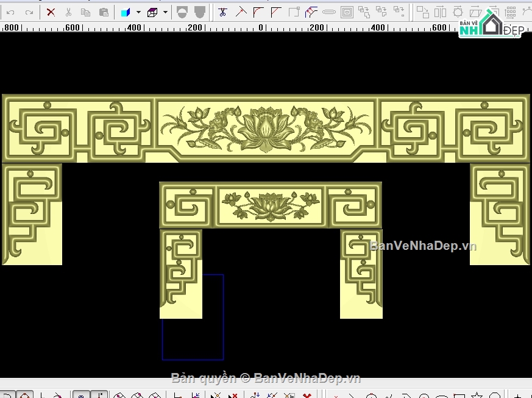Select the small lotus relief panel

pos(271,205)
